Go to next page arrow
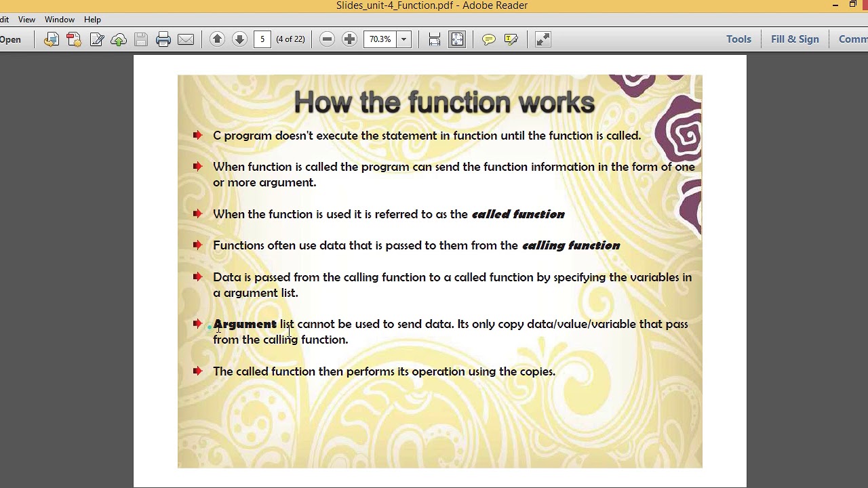 click(x=239, y=39)
